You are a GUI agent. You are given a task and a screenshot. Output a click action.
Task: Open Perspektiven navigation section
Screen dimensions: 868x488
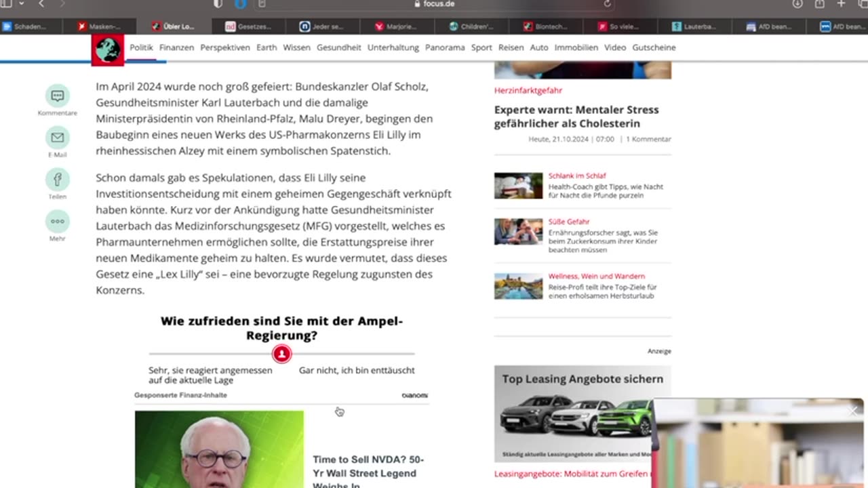(x=225, y=47)
